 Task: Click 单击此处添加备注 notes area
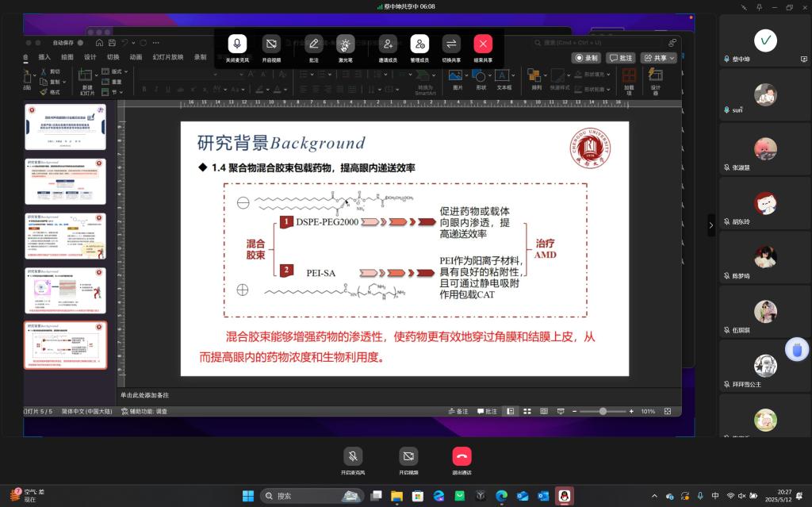click(145, 395)
